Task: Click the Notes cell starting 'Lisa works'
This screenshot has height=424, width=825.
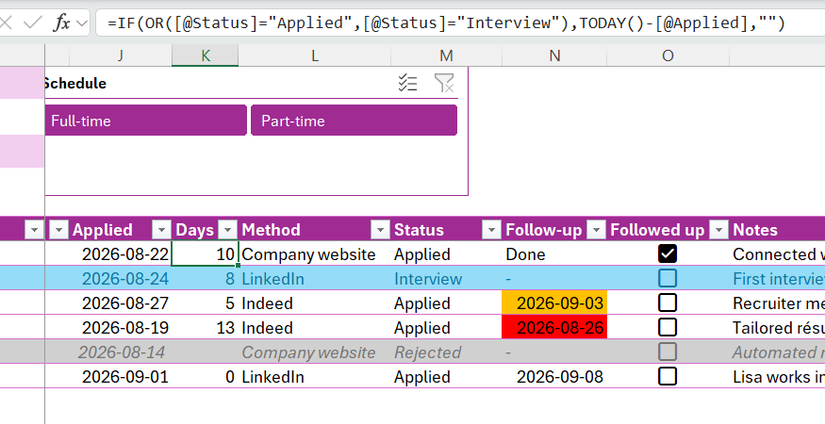Action: [778, 377]
